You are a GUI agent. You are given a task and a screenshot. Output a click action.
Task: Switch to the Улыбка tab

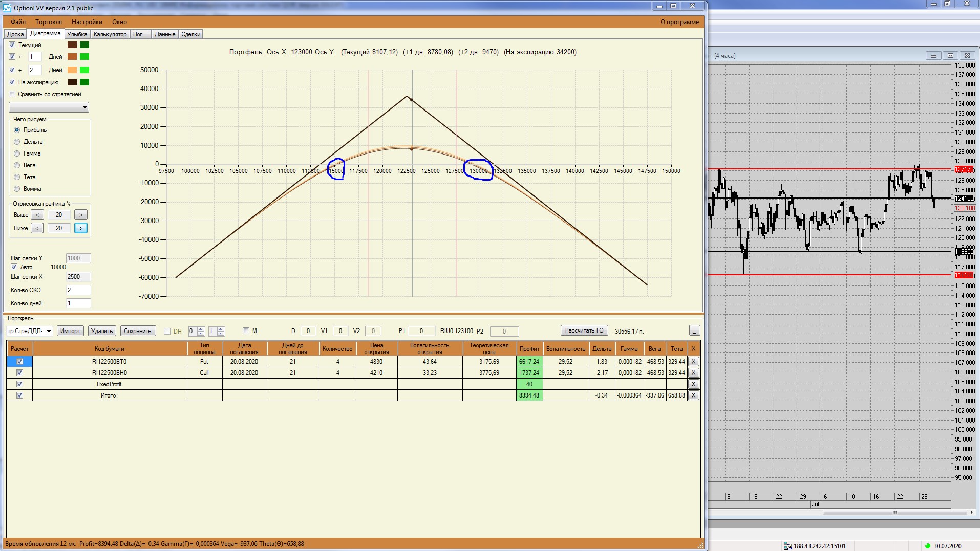[77, 34]
